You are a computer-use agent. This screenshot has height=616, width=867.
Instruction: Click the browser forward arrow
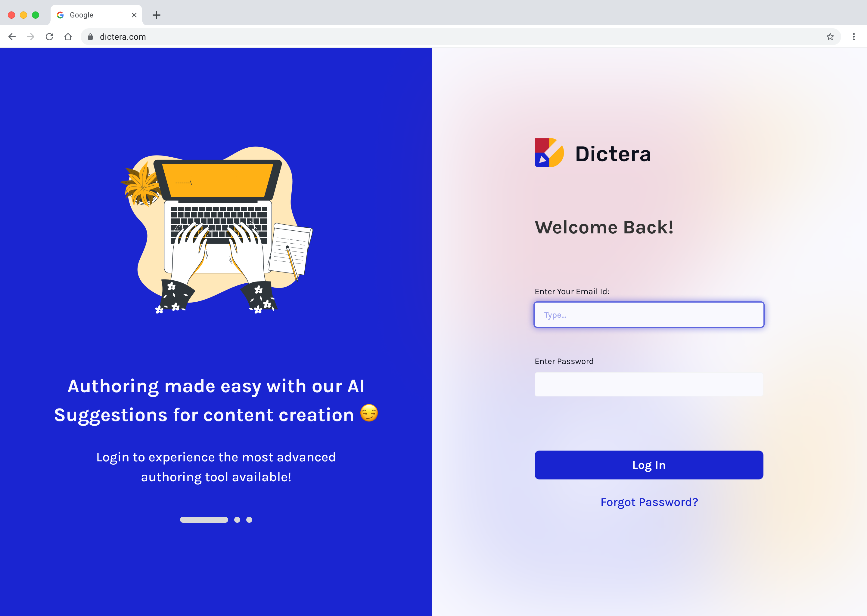tap(31, 37)
